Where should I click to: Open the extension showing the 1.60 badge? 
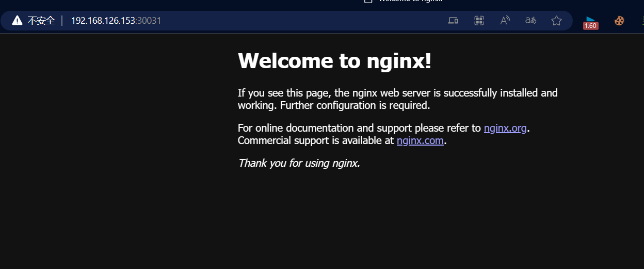pyautogui.click(x=590, y=22)
